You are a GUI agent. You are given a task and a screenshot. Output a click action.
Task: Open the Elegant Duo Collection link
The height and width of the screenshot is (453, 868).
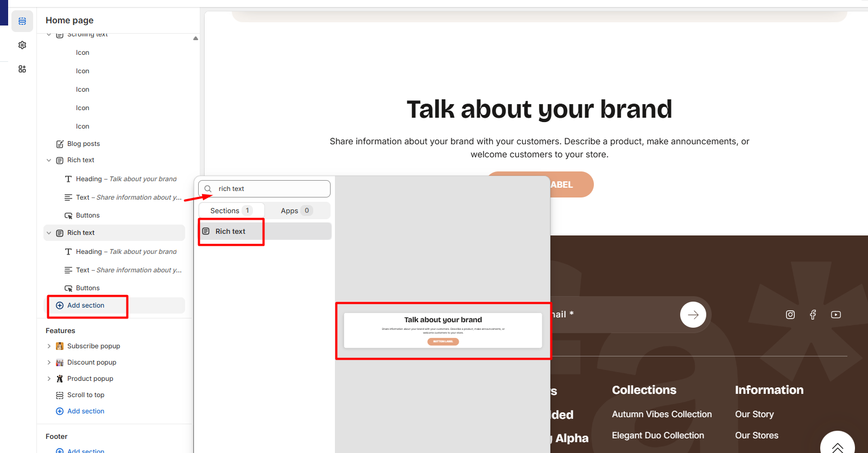pyautogui.click(x=658, y=435)
